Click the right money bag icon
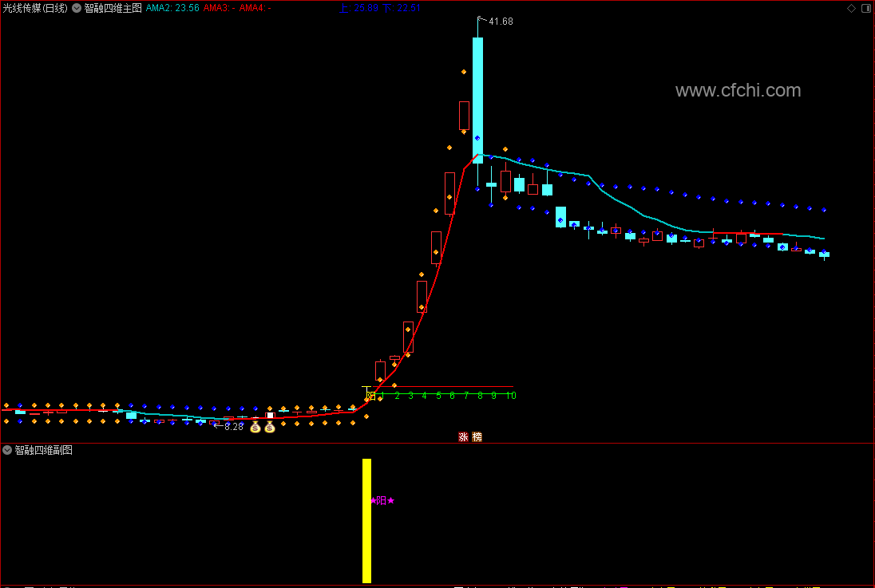 pos(270,428)
